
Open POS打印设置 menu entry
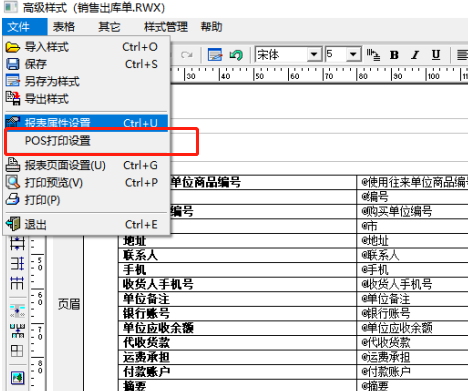[x=86, y=141]
